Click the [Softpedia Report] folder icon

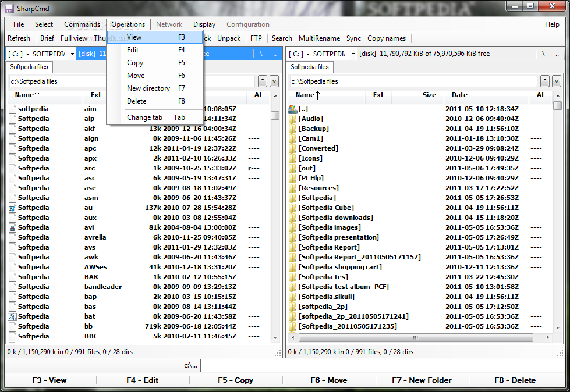[293, 247]
